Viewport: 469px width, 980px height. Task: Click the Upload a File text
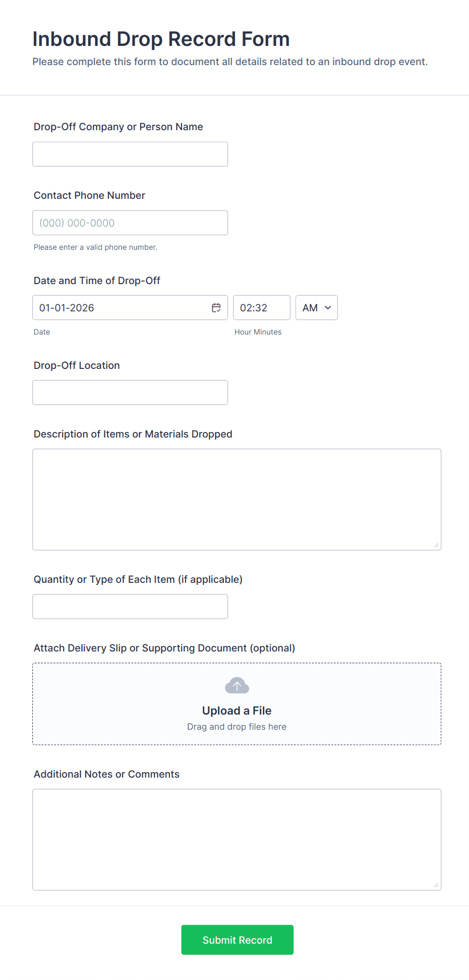237,711
